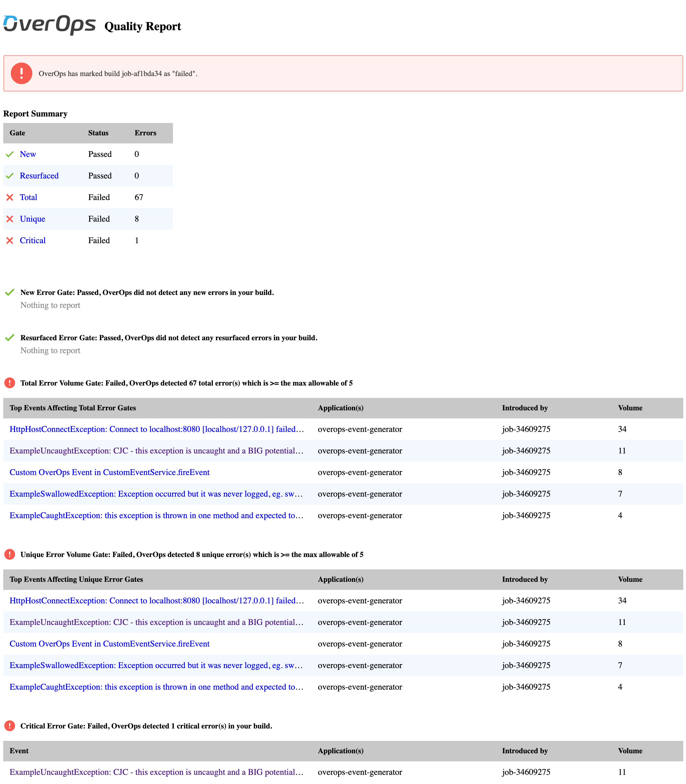Click the build failed message text
Screen dimensions: 686x784
click(118, 74)
